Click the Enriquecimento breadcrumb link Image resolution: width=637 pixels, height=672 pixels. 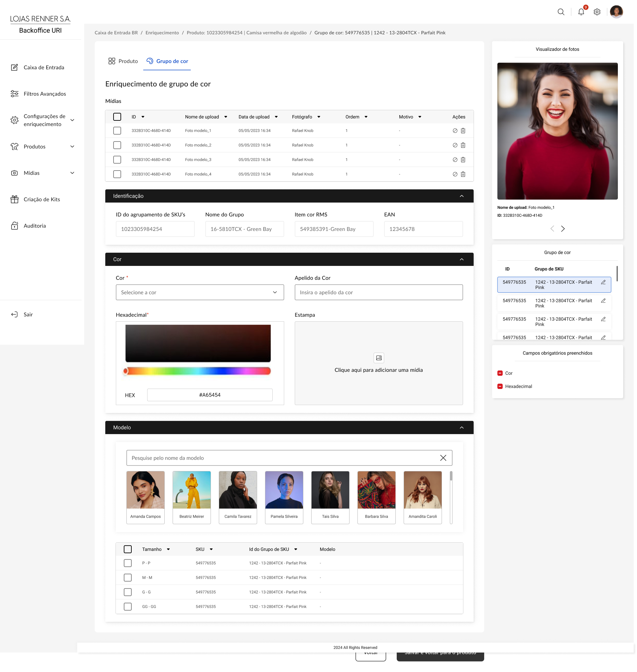[x=162, y=33]
